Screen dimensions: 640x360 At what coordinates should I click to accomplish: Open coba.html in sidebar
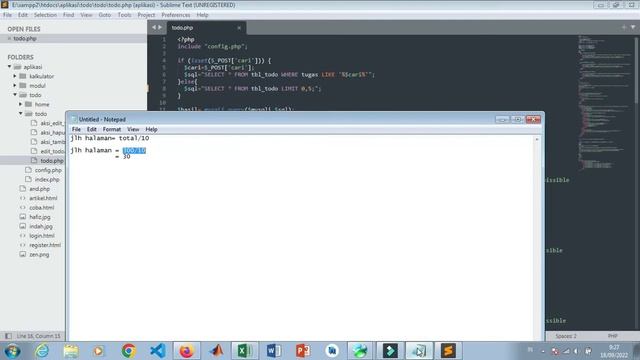click(x=42, y=207)
